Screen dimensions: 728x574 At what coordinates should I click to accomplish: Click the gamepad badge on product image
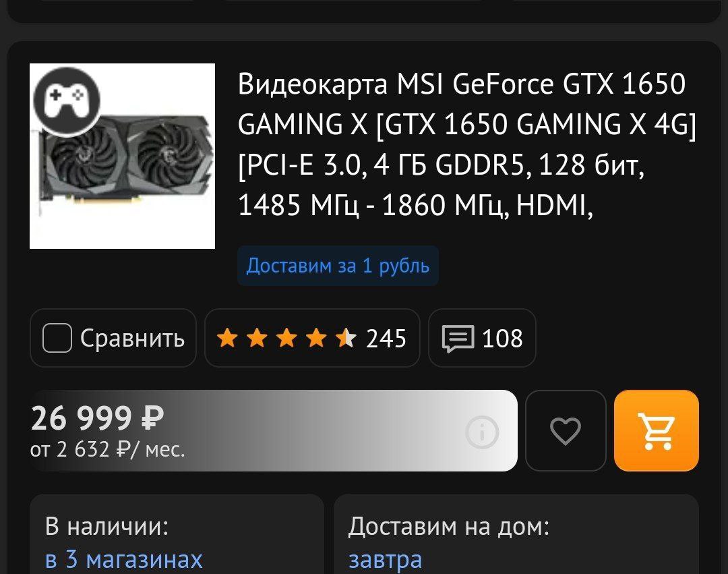67,101
